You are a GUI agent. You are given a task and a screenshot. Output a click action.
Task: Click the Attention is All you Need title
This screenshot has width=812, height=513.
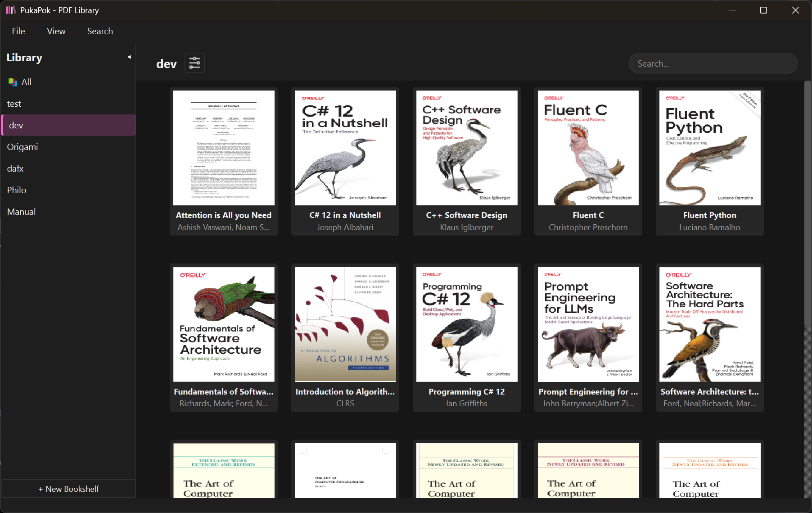click(x=223, y=215)
